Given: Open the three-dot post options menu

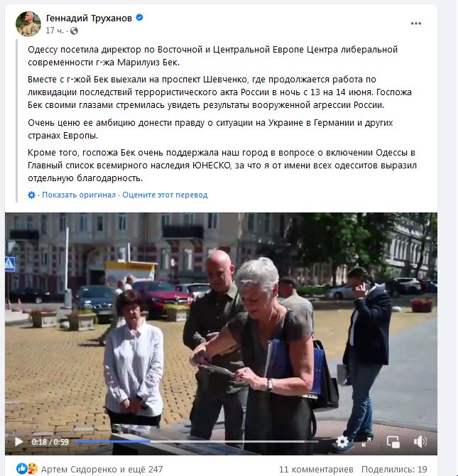Looking at the screenshot, I should (x=415, y=23).
